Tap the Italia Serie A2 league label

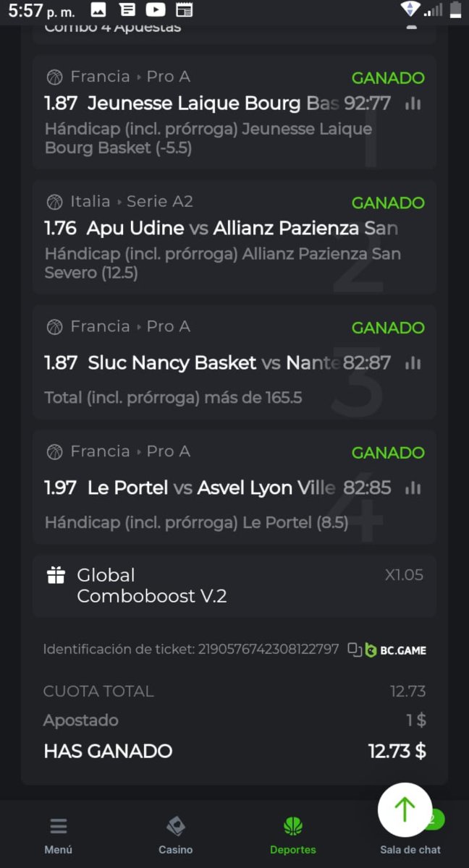pyautogui.click(x=132, y=202)
